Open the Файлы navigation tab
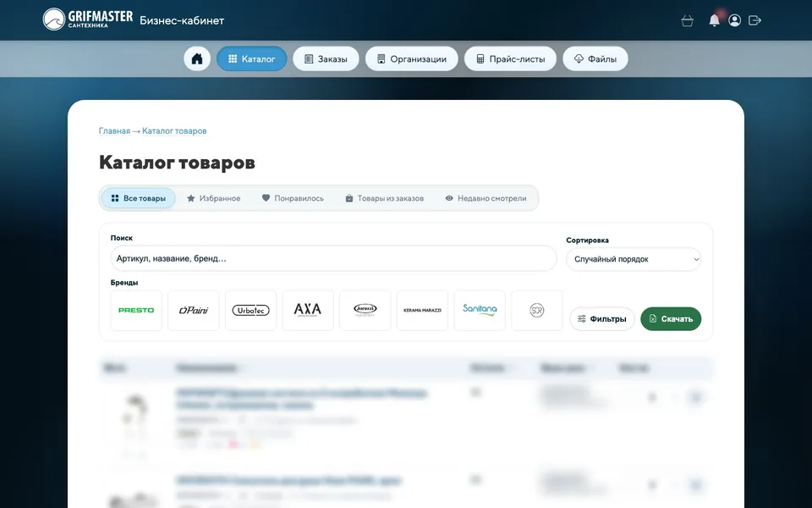The image size is (812, 508). pyautogui.click(x=595, y=58)
